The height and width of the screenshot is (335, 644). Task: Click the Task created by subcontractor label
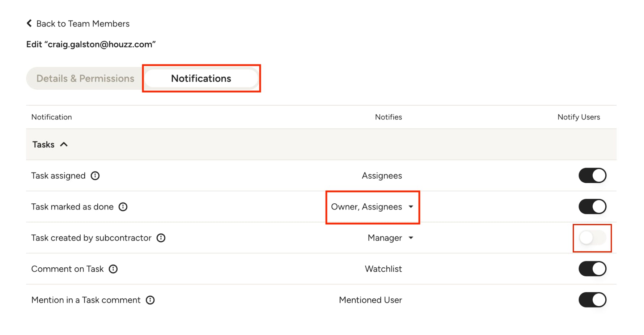[91, 238]
